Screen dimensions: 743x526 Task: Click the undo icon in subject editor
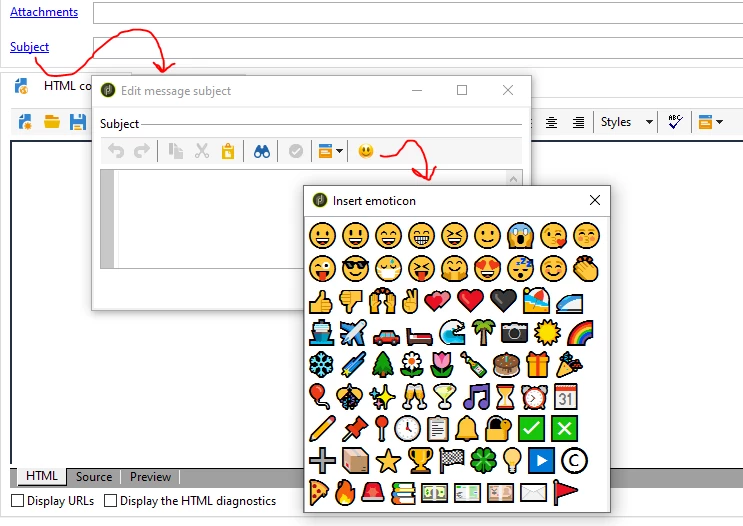click(x=116, y=151)
